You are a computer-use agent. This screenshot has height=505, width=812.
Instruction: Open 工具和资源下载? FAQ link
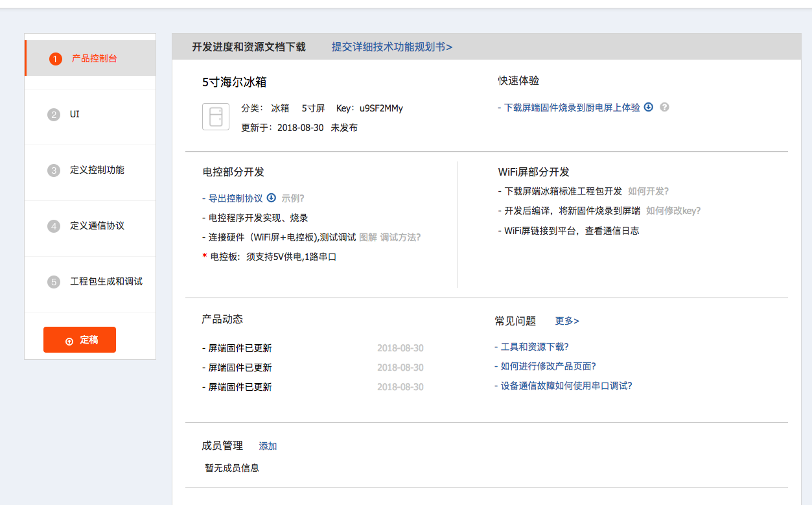pos(535,347)
